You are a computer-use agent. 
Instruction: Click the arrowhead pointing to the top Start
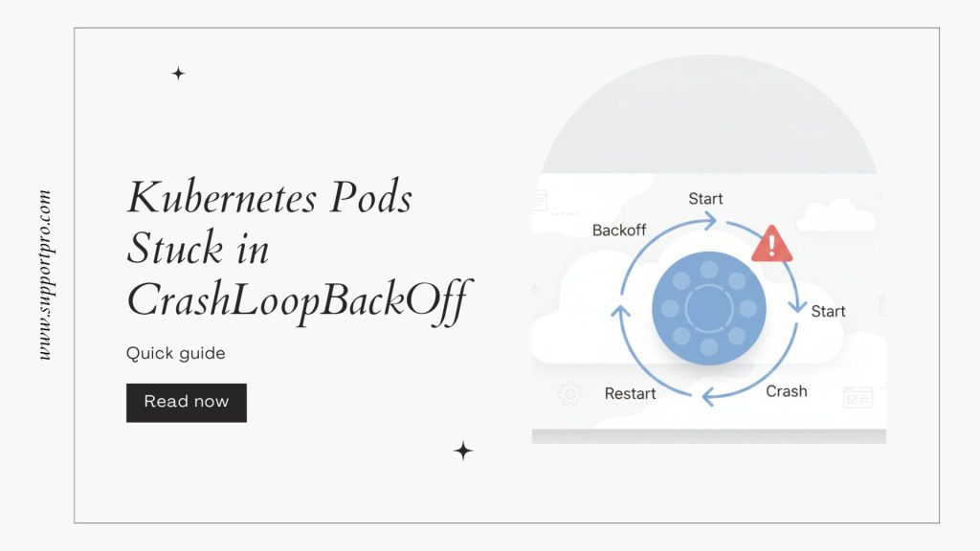click(709, 221)
